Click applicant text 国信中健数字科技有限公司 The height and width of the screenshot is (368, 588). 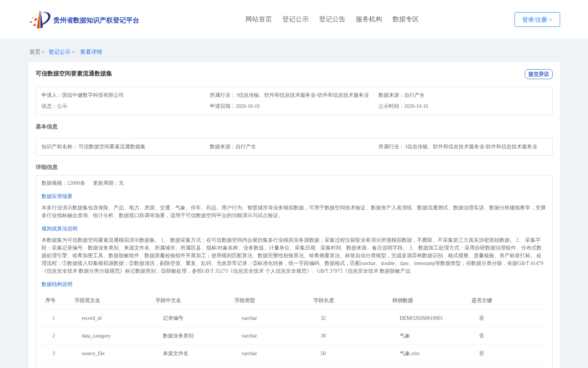[x=93, y=95]
